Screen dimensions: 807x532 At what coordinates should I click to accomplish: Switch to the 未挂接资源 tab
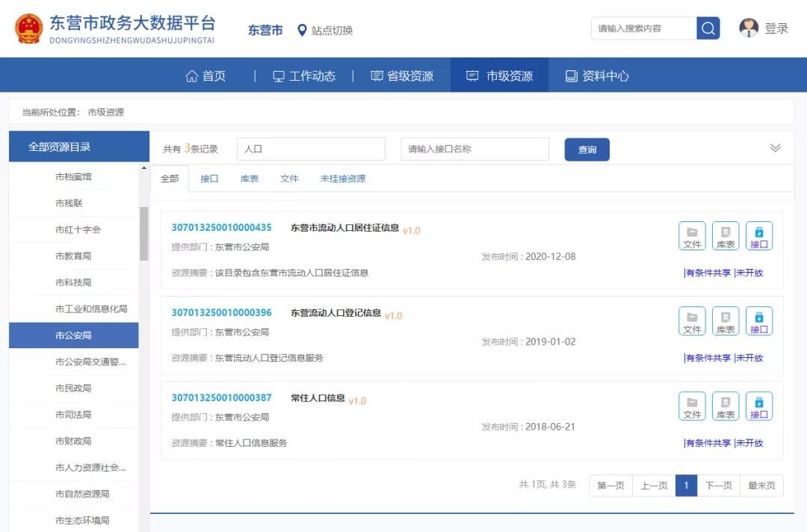coord(343,179)
